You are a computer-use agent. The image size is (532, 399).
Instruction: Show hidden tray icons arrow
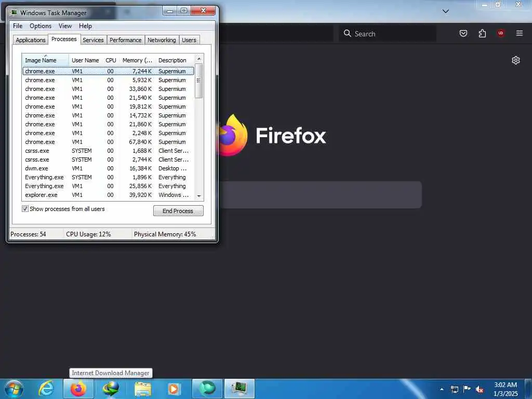click(x=442, y=389)
